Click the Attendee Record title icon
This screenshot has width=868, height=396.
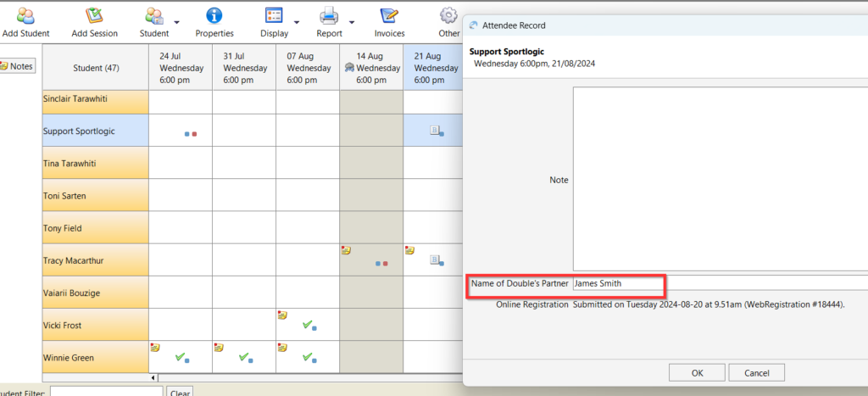(473, 25)
